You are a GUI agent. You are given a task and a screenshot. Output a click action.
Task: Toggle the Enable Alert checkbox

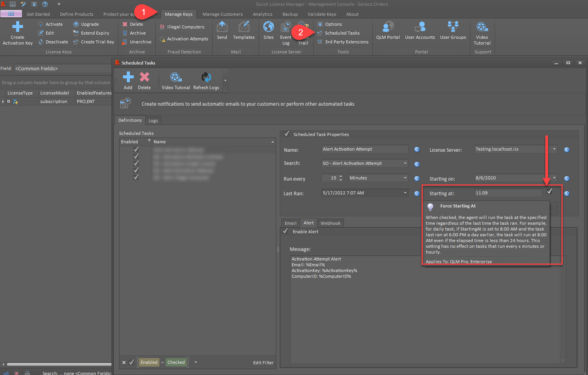(x=285, y=231)
